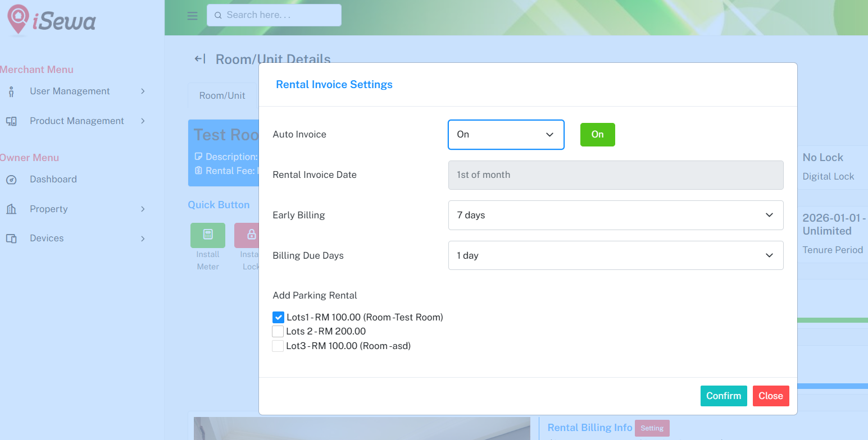
Task: Check Lots 2 - RM 200.00 checkbox
Action: tap(278, 332)
